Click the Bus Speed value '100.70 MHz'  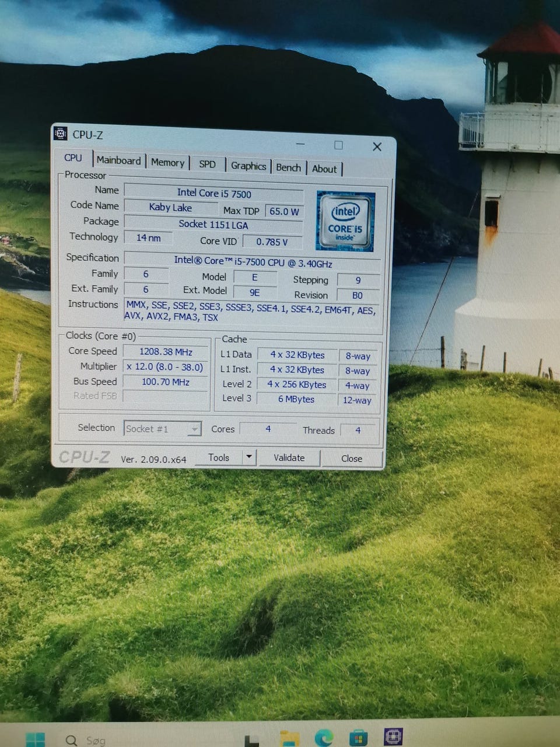tap(166, 382)
